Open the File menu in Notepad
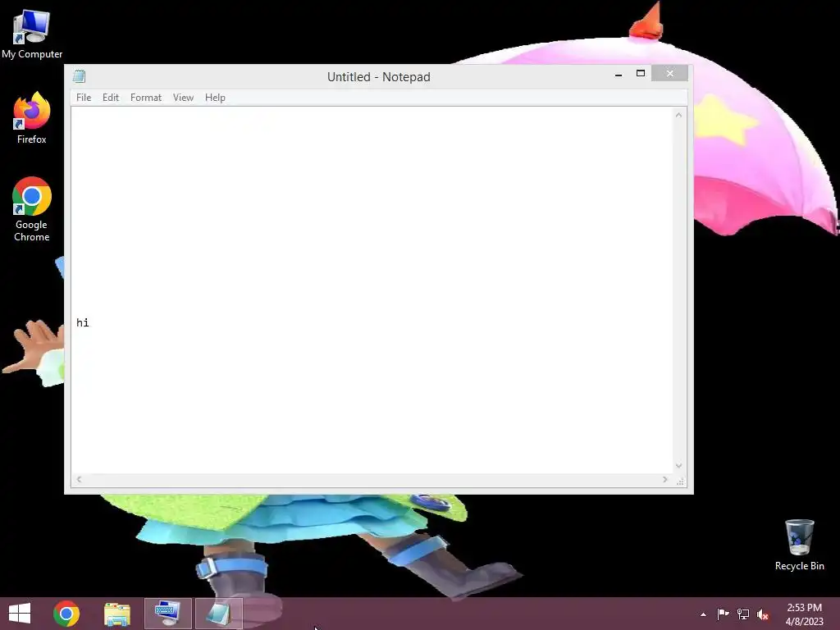The height and width of the screenshot is (630, 840). click(84, 98)
